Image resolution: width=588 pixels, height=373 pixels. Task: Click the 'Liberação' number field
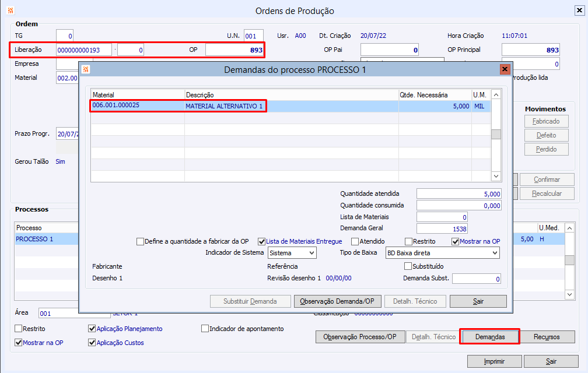tap(83, 50)
